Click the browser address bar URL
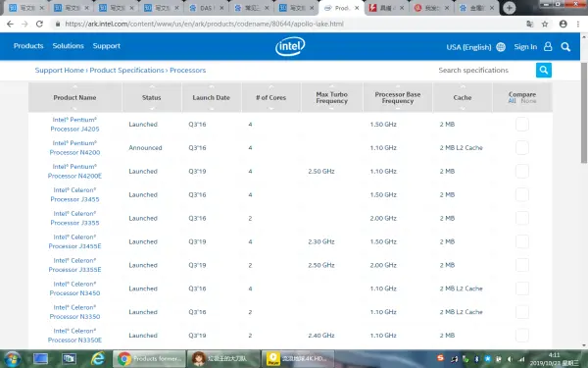This screenshot has width=588, height=368. point(205,24)
